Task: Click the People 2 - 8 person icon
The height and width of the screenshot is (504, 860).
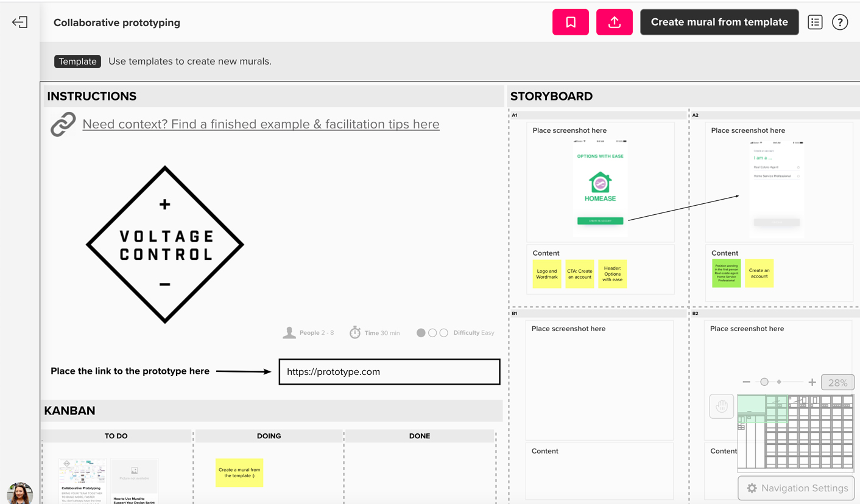Action: (289, 332)
